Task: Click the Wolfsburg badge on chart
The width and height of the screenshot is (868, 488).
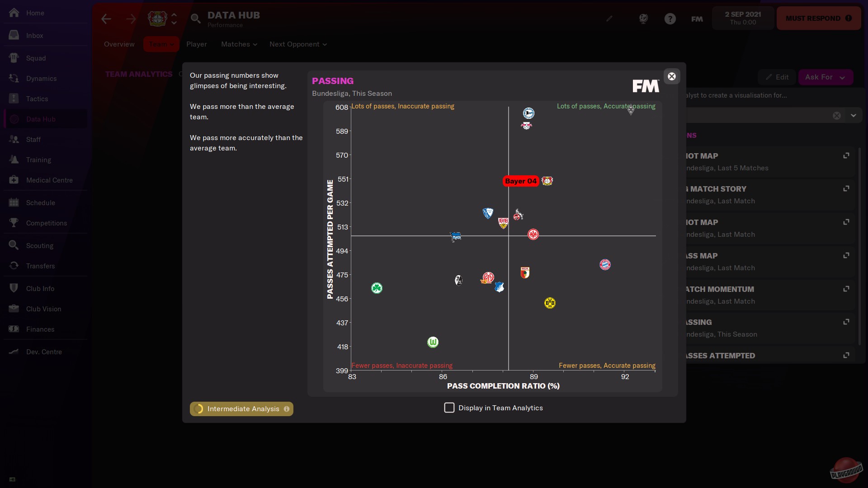Action: 433,342
